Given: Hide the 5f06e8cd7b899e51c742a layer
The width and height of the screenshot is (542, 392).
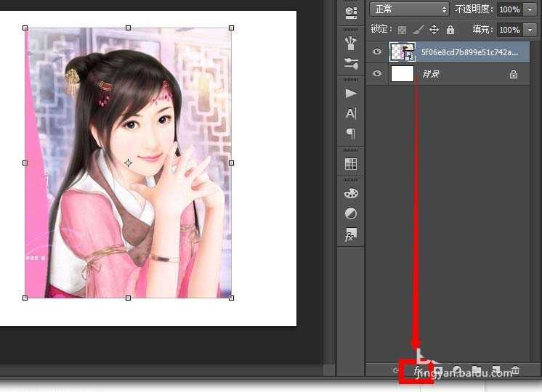Looking at the screenshot, I should click(376, 52).
